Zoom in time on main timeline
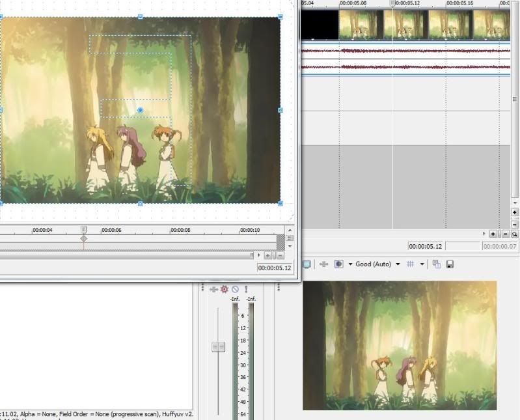 point(493,234)
